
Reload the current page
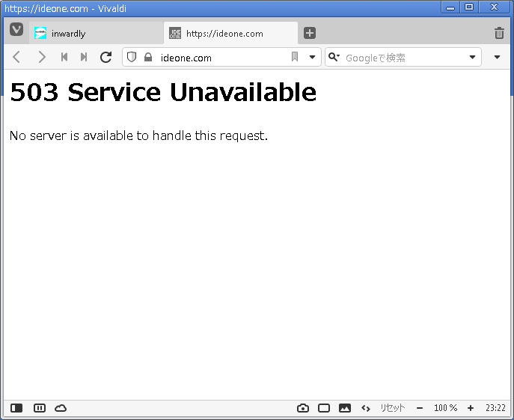(x=106, y=57)
